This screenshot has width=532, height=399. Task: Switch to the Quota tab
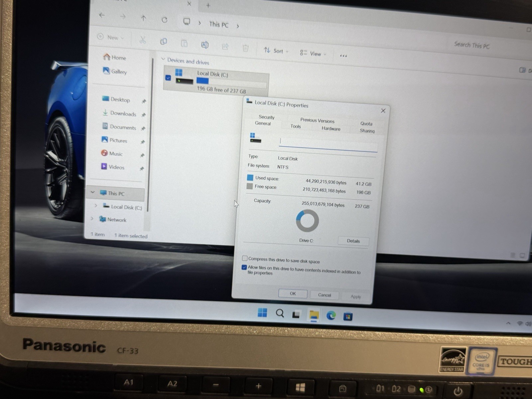click(x=366, y=123)
